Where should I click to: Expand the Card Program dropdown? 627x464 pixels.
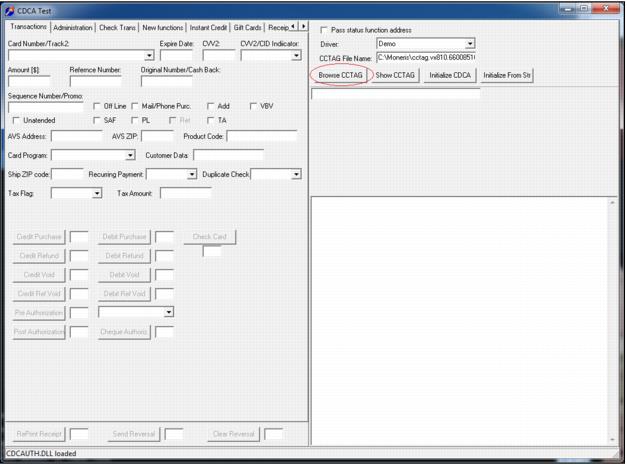tap(130, 156)
